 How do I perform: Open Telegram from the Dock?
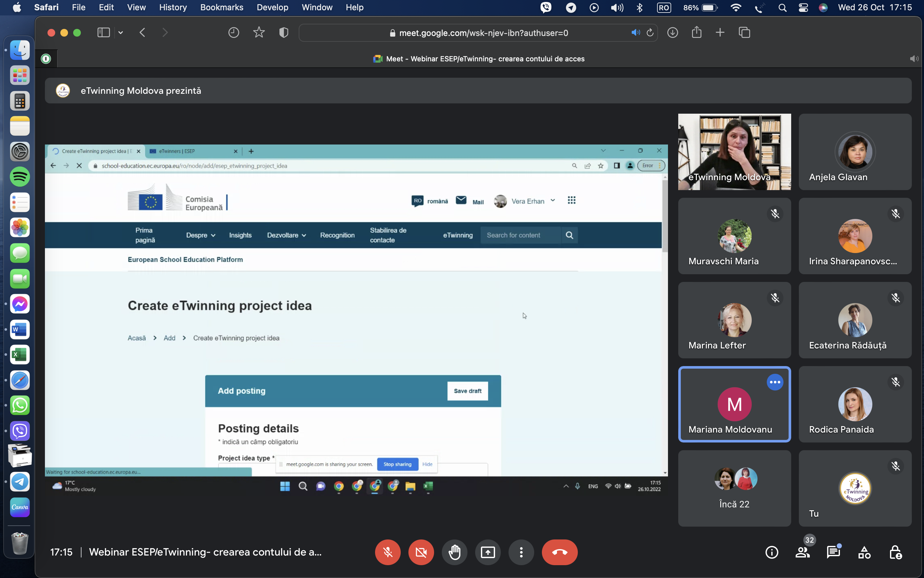pos(20,481)
